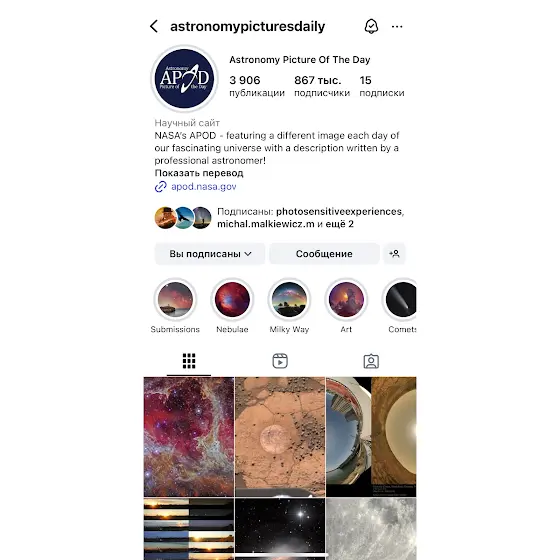The image size is (560, 560).
Task: Open the Nebulae story highlight
Action: pos(232,299)
